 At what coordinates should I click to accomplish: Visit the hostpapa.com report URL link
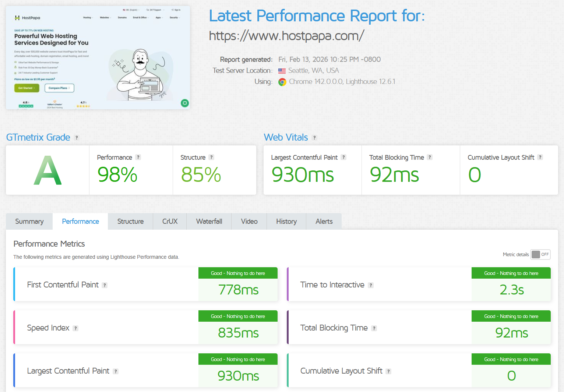(286, 36)
